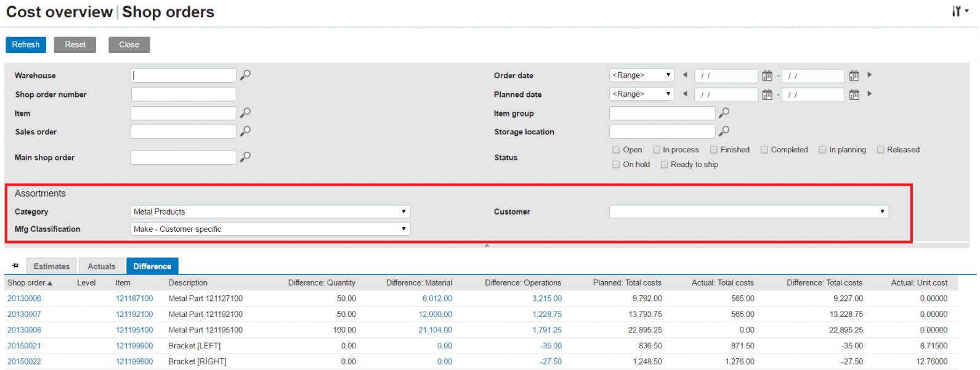Click the Item group search icon
This screenshot has height=370, width=980.
tap(724, 113)
